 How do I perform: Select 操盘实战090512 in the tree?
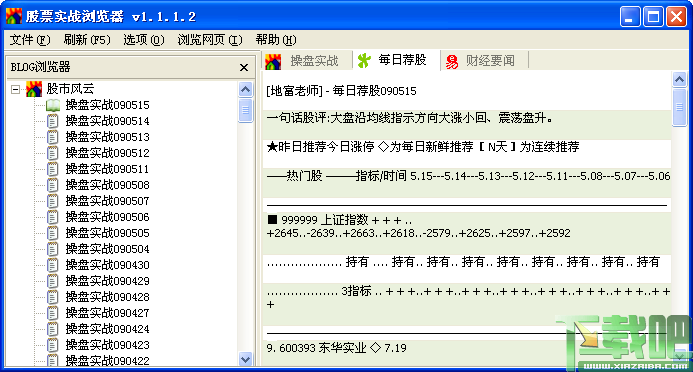pyautogui.click(x=107, y=153)
